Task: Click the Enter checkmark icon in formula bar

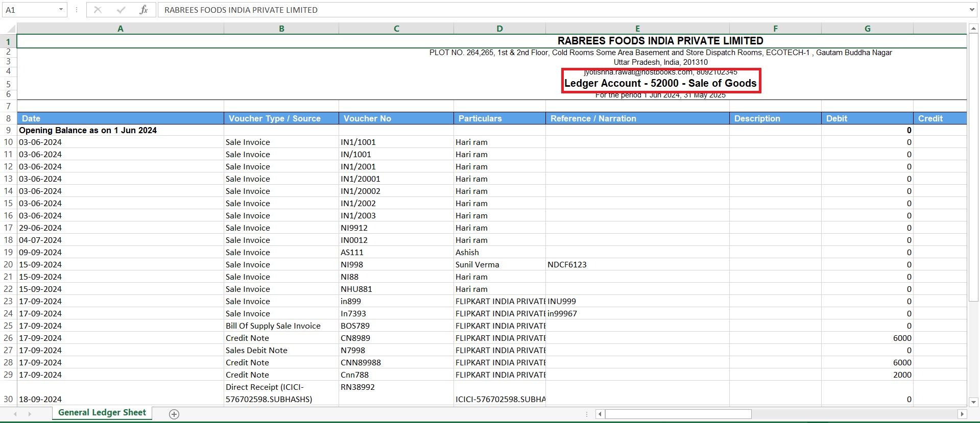Action: pyautogui.click(x=121, y=10)
